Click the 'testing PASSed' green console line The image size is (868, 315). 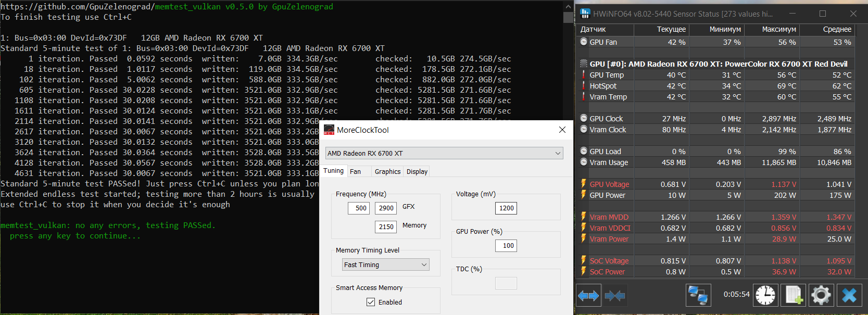[x=108, y=225]
